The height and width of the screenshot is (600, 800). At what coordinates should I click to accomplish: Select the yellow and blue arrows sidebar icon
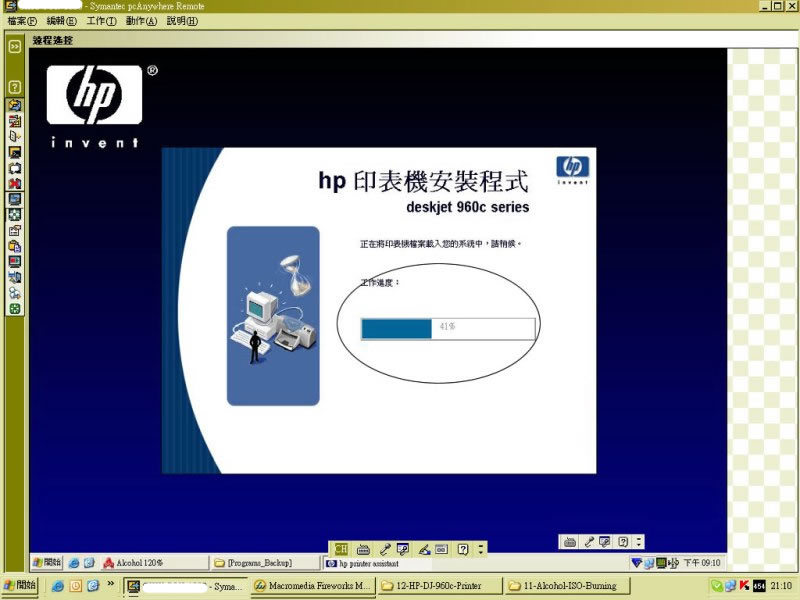(x=15, y=105)
